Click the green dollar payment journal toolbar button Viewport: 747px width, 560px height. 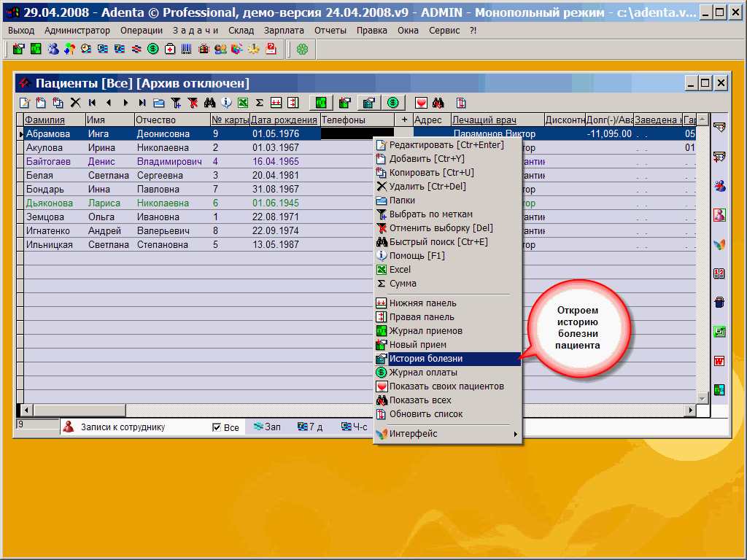pos(392,103)
